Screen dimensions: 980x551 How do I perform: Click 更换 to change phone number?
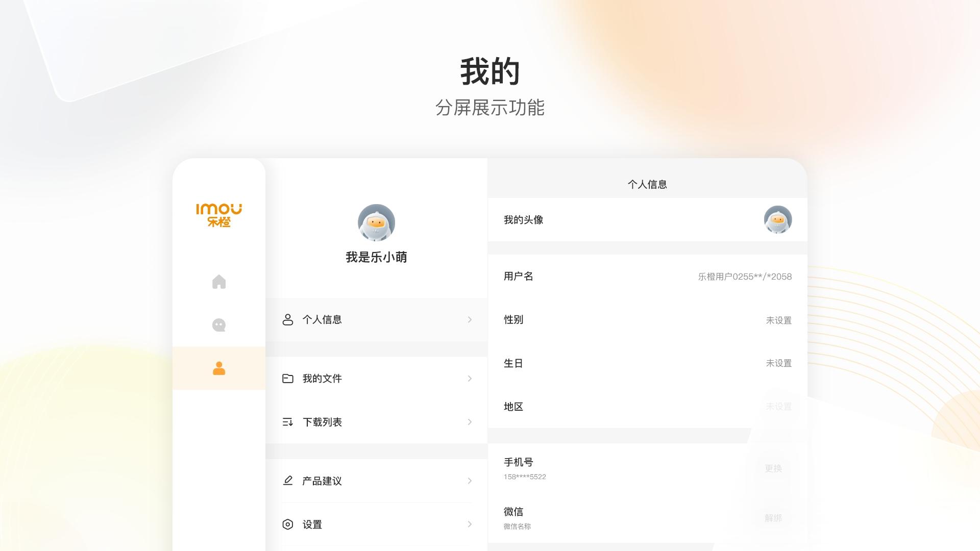[x=773, y=468]
